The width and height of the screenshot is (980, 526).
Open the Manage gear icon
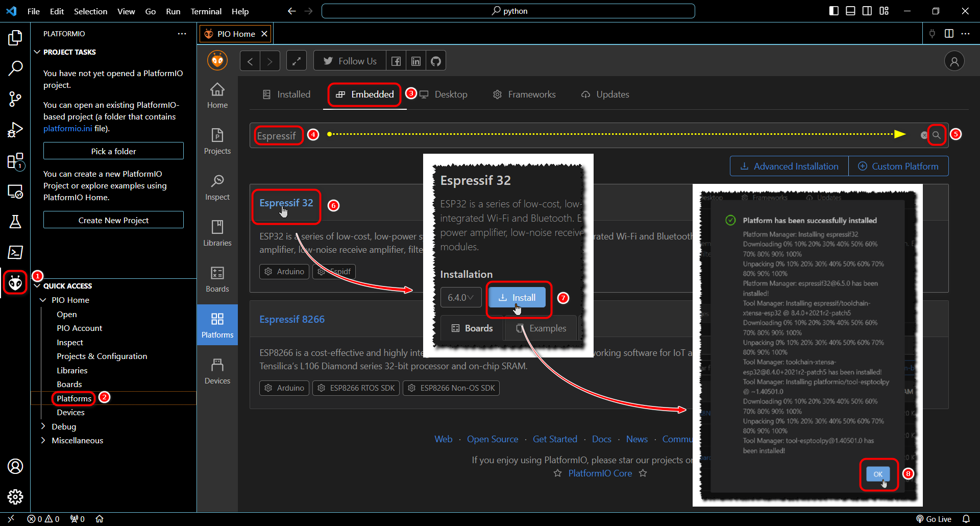coord(15,497)
